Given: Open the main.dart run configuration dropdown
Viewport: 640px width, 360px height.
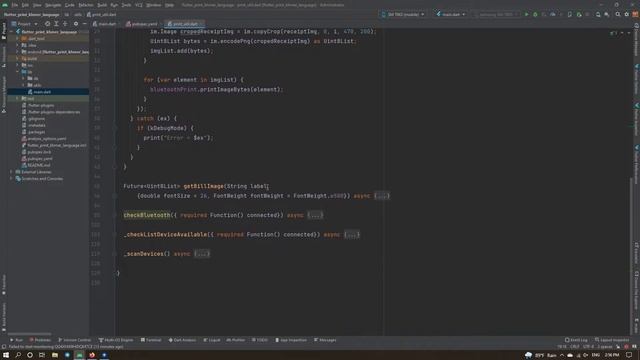Looking at the screenshot, I should [x=451, y=14].
